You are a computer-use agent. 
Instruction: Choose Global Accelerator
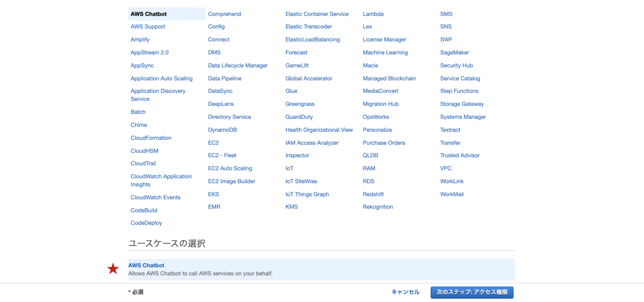(309, 78)
